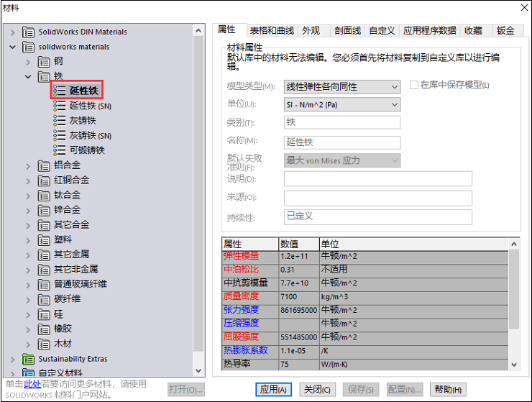Toggle the 在库中保存模型 checkbox
Viewport: 532px width, 402px height.
coord(413,85)
